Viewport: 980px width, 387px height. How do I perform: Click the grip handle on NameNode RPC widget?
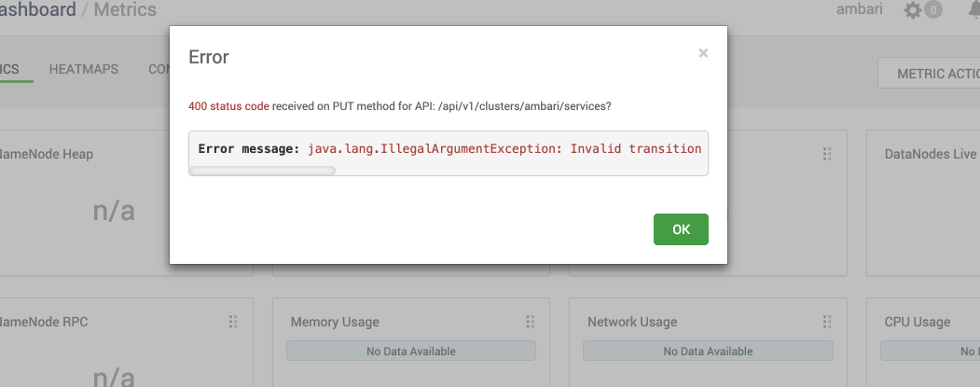233,322
